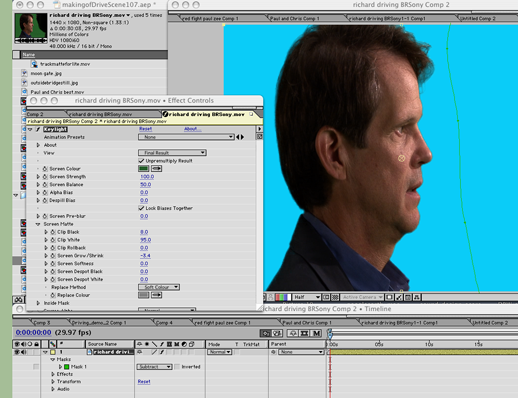Click the comp flowchart icon in viewer
The image size is (518, 398).
pos(417,297)
